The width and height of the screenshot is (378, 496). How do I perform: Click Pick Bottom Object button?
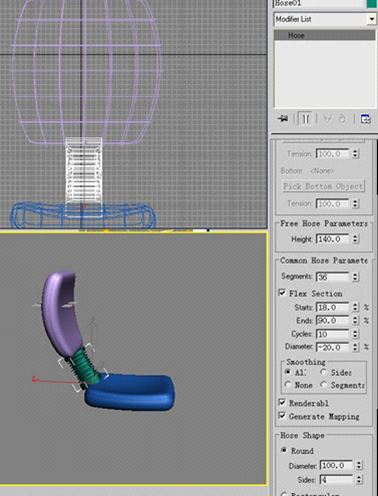[x=323, y=186]
